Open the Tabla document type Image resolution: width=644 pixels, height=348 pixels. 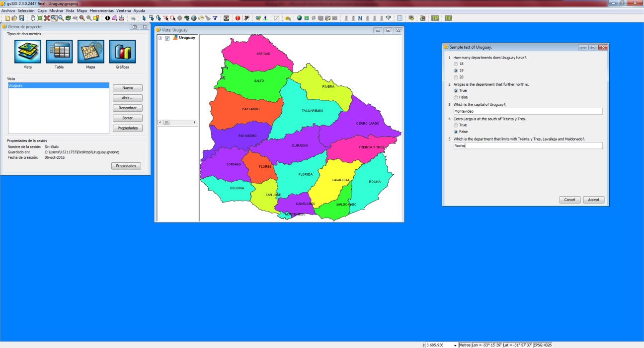pyautogui.click(x=59, y=52)
